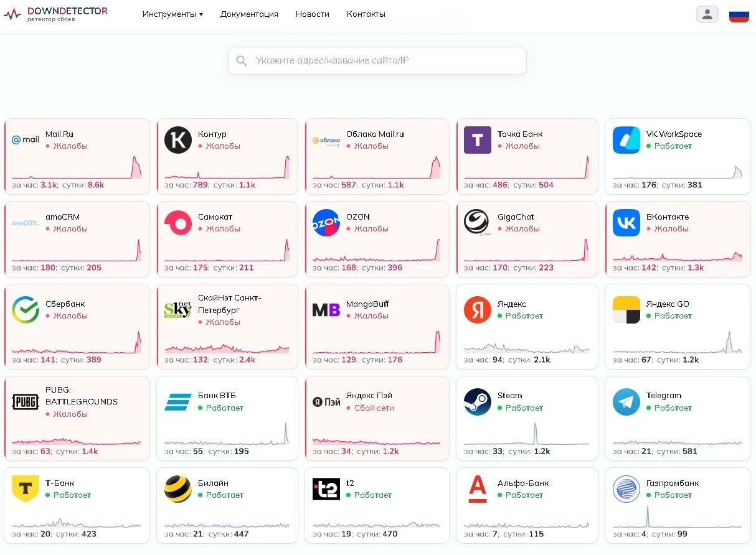Image resolution: width=756 pixels, height=555 pixels.
Task: Open the Сбербанк title link
Action: [x=65, y=304]
